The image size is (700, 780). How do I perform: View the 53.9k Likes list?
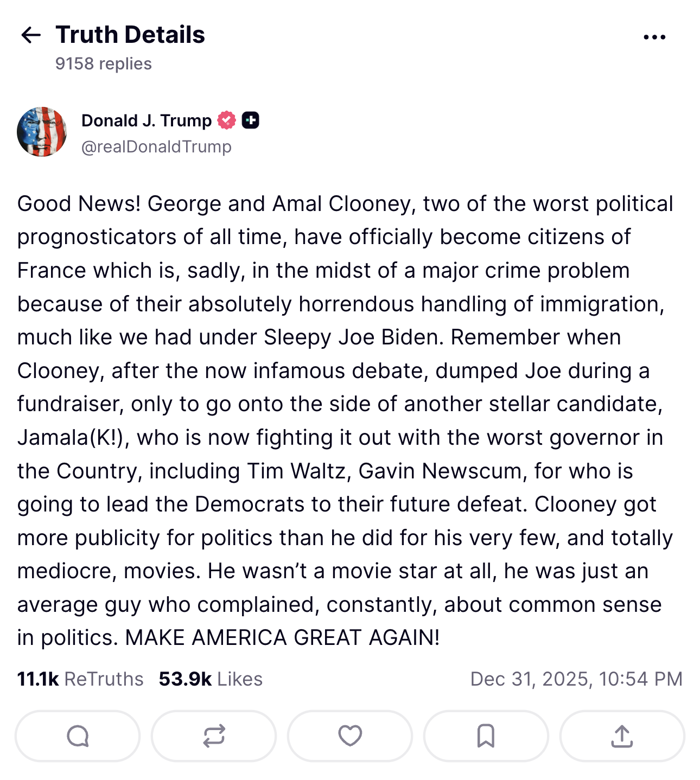211,679
